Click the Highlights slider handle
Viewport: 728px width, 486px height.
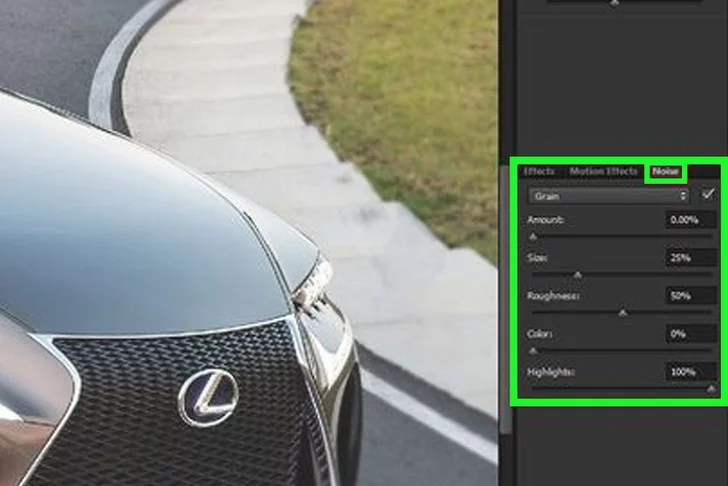click(x=711, y=389)
